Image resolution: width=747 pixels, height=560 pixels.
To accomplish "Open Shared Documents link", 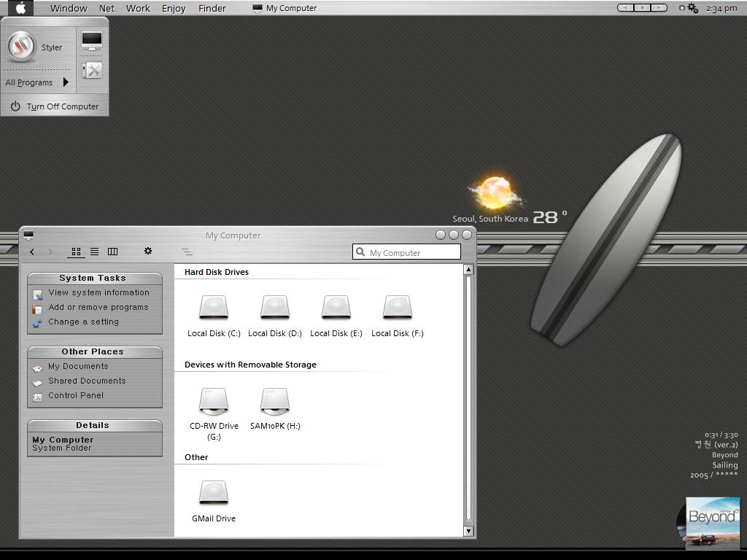I will pyautogui.click(x=87, y=381).
